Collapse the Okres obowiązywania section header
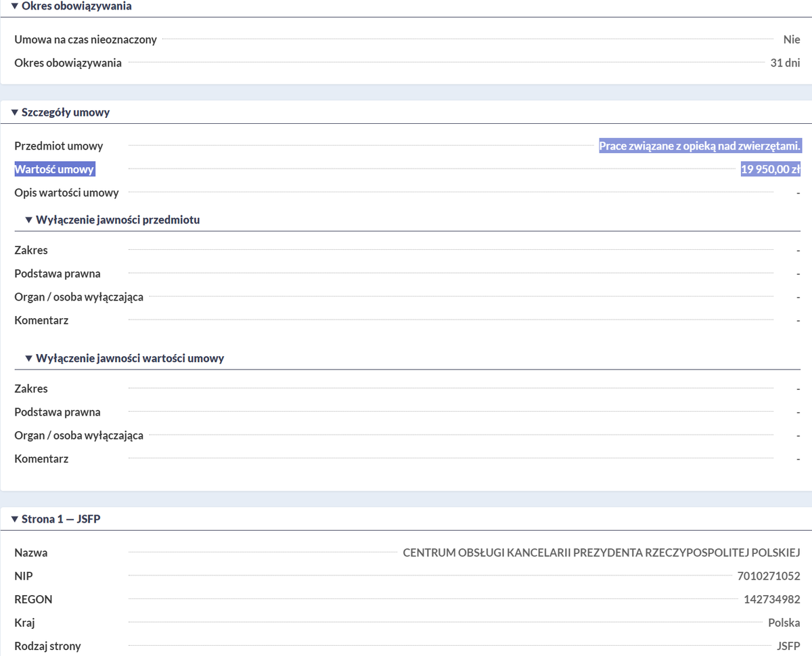The height and width of the screenshot is (656, 812). 71,6
